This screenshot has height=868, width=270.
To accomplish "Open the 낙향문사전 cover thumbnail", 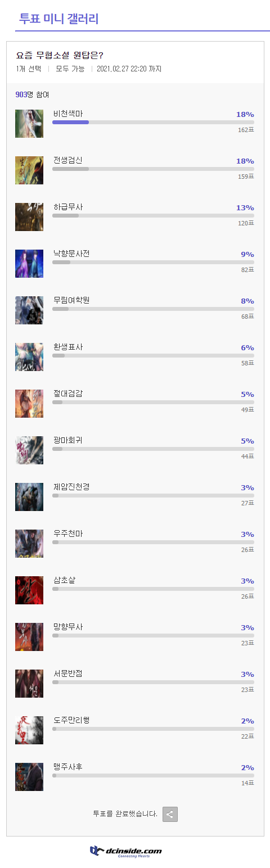I will coord(29,264).
